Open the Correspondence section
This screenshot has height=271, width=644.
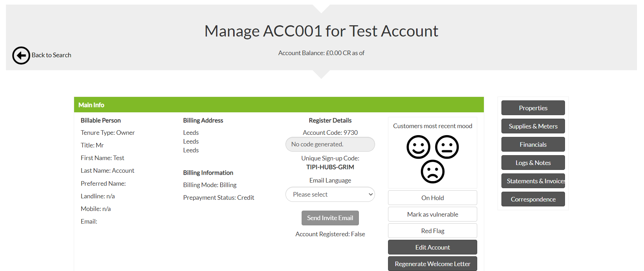point(533,199)
